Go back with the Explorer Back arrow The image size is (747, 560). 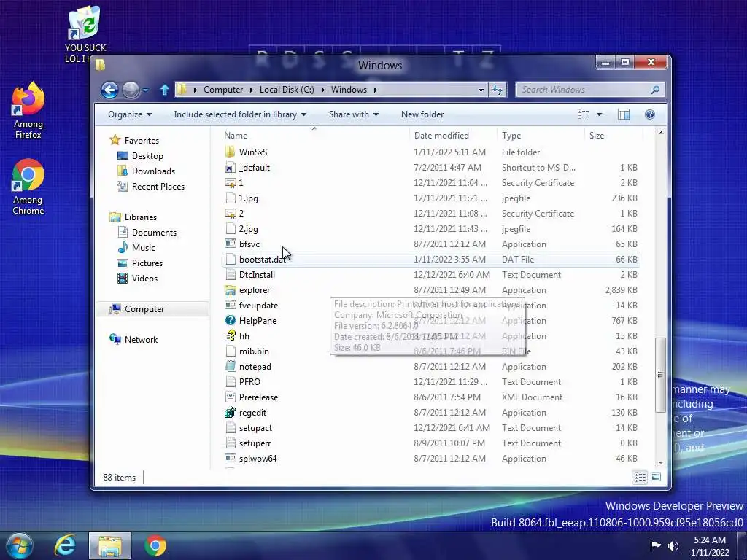point(109,90)
